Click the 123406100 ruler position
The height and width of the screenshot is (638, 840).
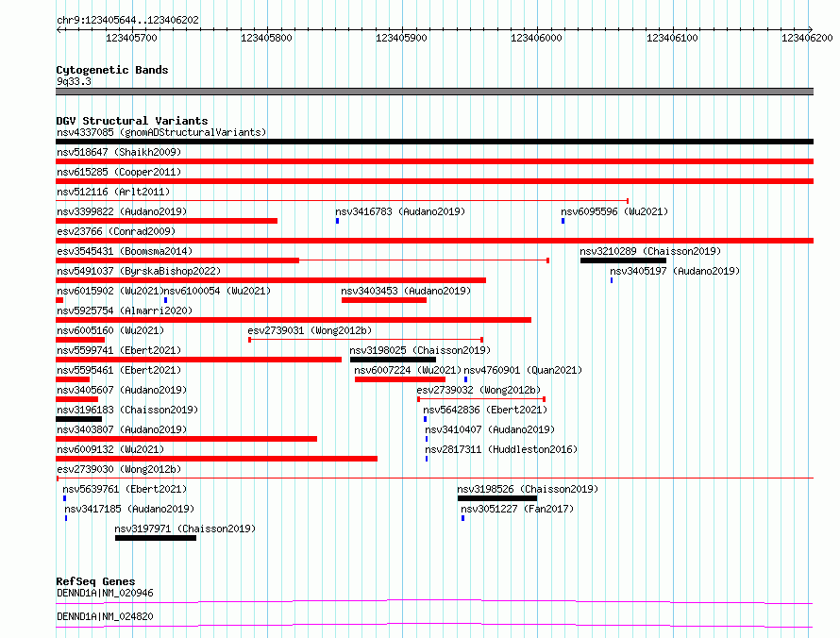point(672,38)
